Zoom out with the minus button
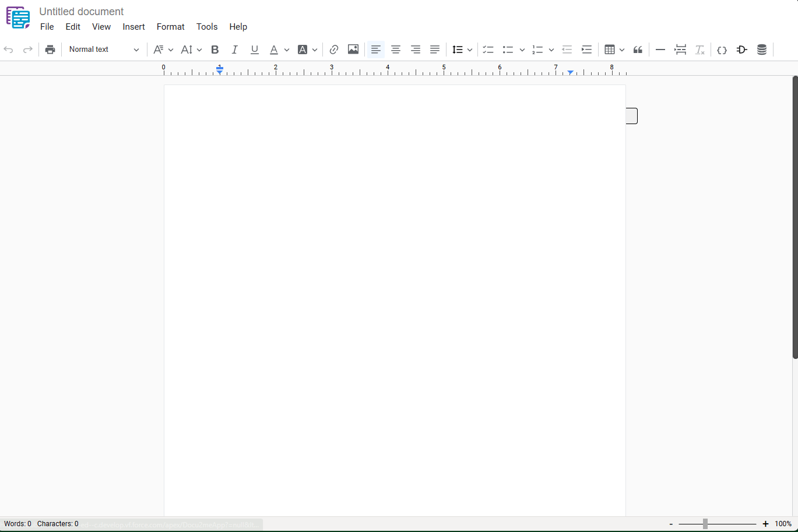 671,524
